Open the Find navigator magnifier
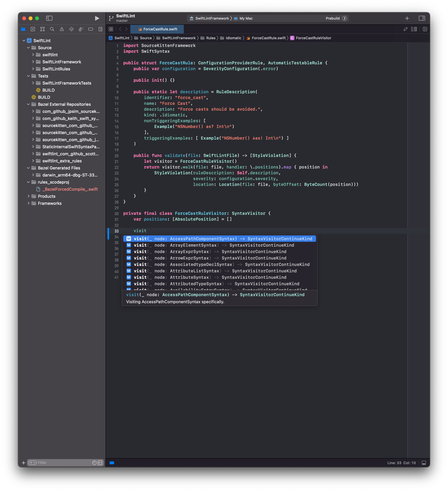This screenshot has width=448, height=491. pyautogui.click(x=52, y=29)
